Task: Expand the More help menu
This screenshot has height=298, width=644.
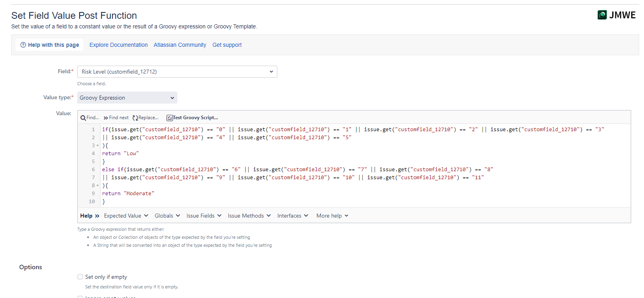Action: 332,216
